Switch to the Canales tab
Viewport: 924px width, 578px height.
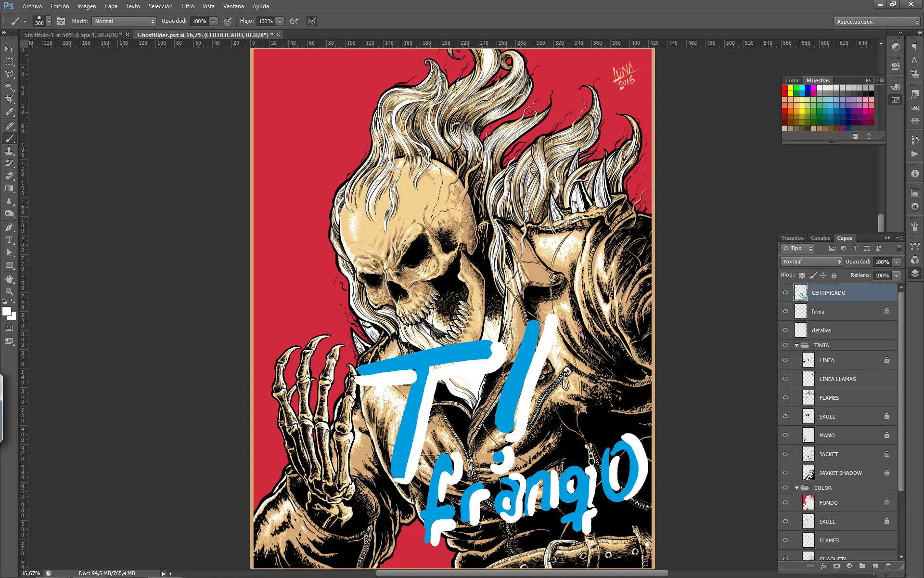pyautogui.click(x=820, y=238)
